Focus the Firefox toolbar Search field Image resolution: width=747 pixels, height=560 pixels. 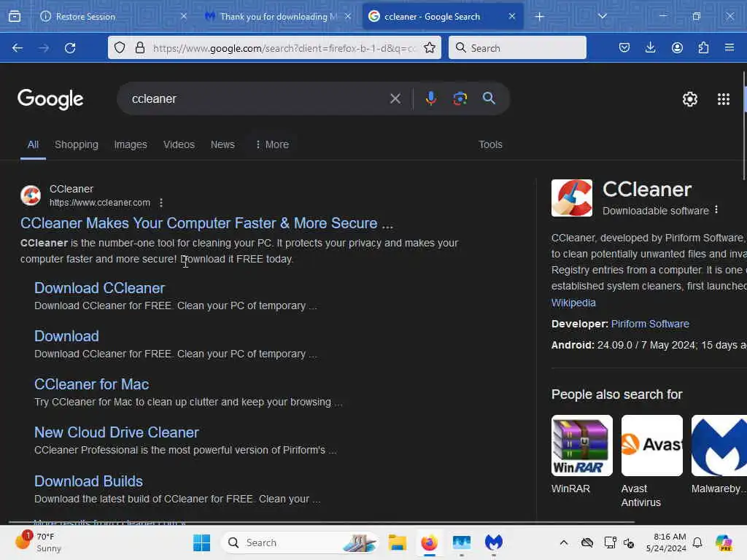tap(517, 48)
